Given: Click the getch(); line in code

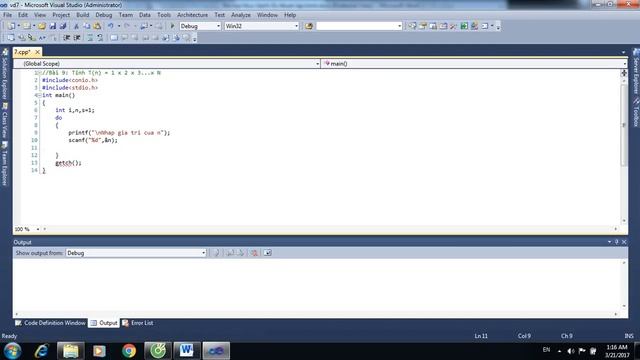Looking at the screenshot, I should (x=68, y=163).
